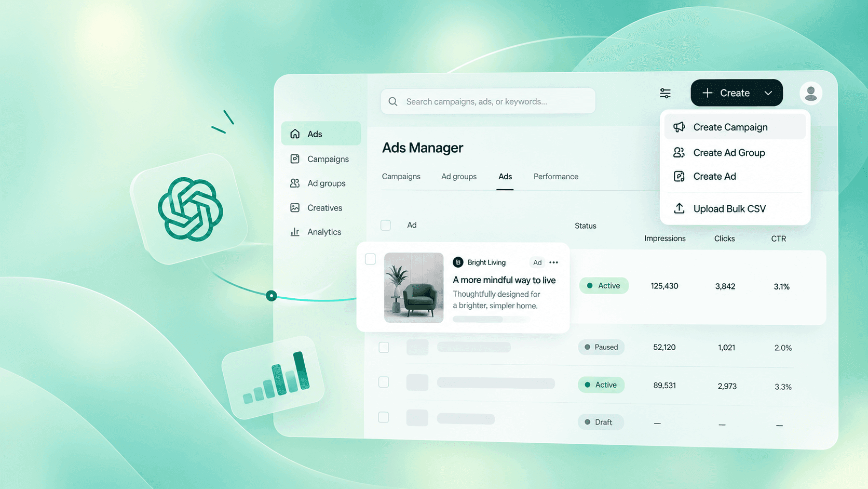Toggle the select-all checkbox in Ad header
This screenshot has height=489, width=868.
(385, 225)
